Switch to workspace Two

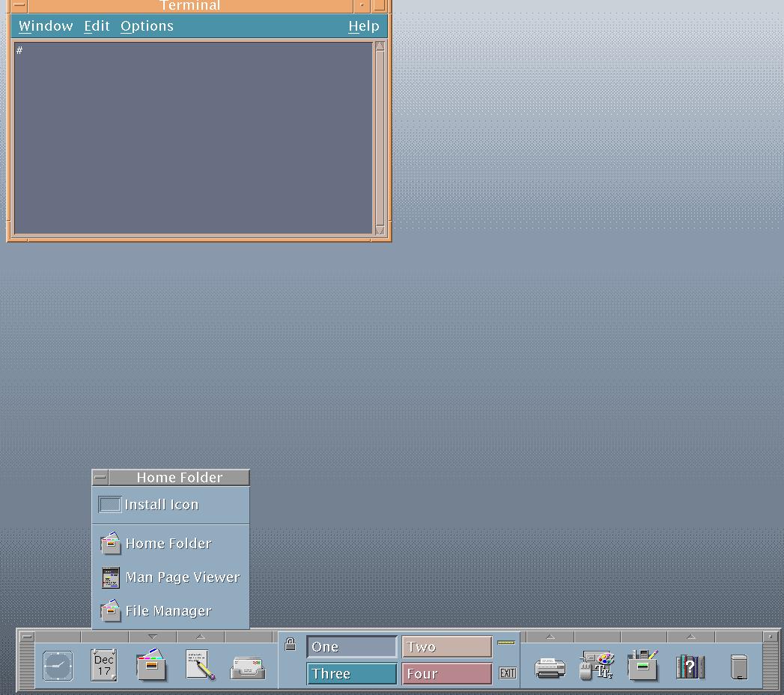tap(446, 647)
